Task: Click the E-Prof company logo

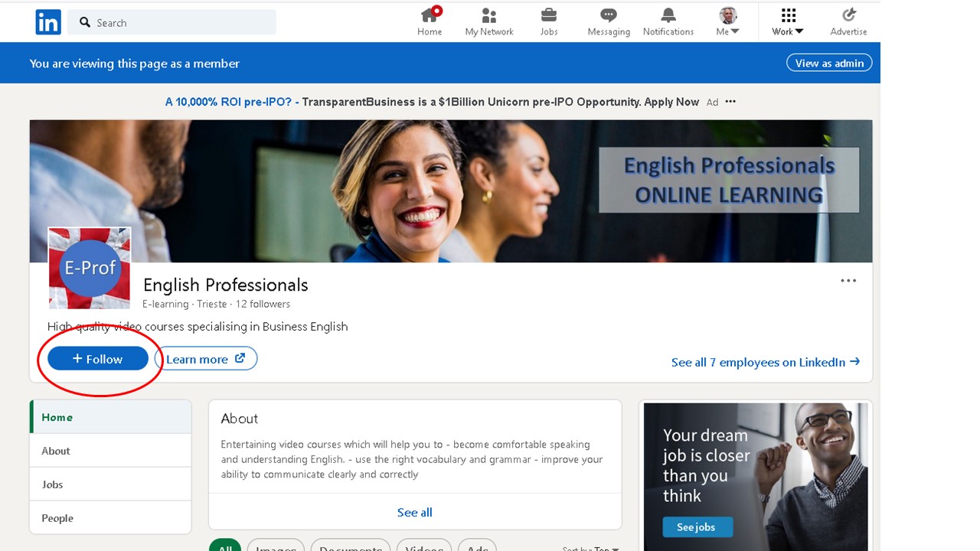Action: [90, 268]
